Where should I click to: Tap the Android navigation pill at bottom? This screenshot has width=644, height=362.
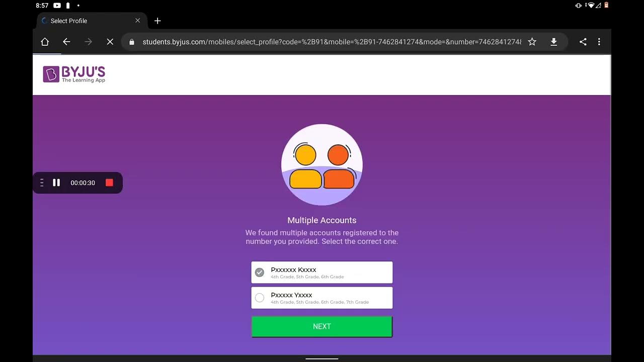tap(322, 359)
